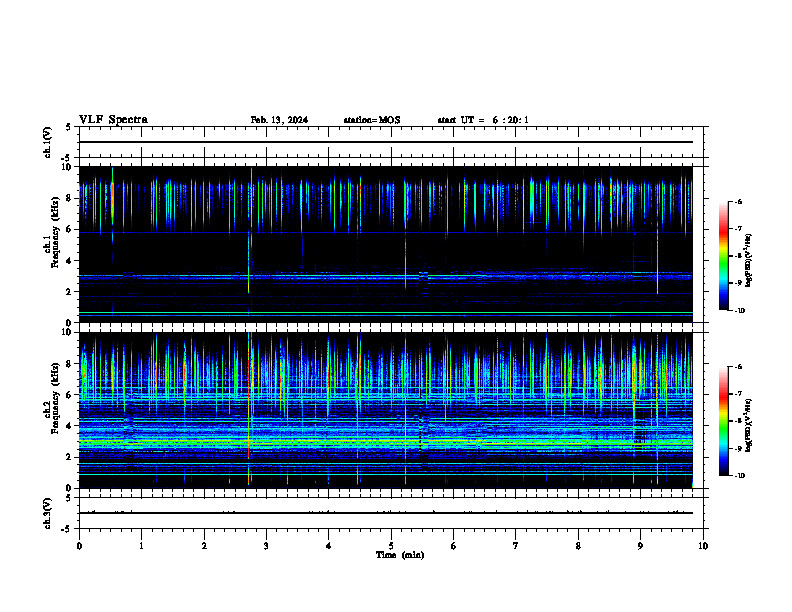Click time axis tick label '7'
792x612 pixels.
516,546
